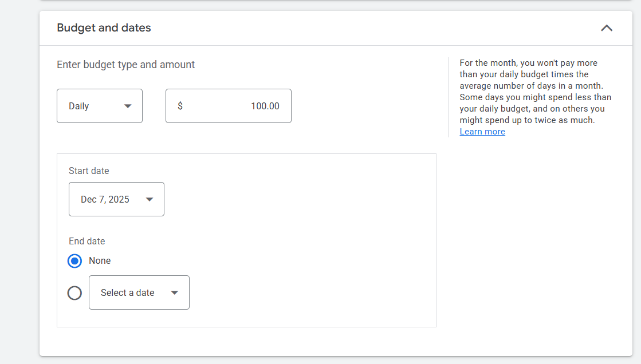The height and width of the screenshot is (364, 641).
Task: Open the Learn more link
Action: [482, 132]
